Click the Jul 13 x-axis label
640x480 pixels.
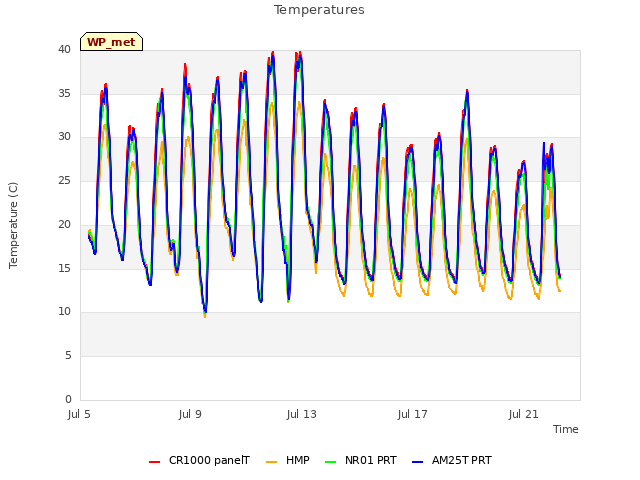coord(302,414)
